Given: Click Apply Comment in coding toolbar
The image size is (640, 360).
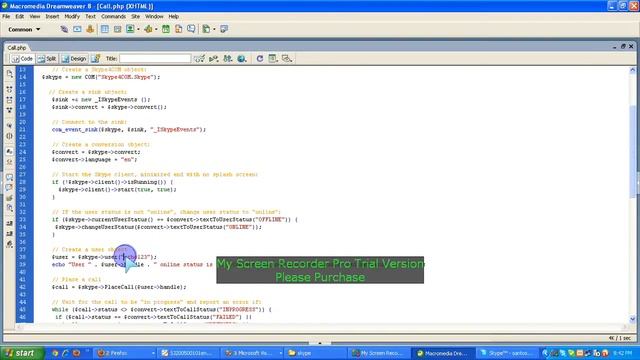Looking at the screenshot, I should [9, 178].
